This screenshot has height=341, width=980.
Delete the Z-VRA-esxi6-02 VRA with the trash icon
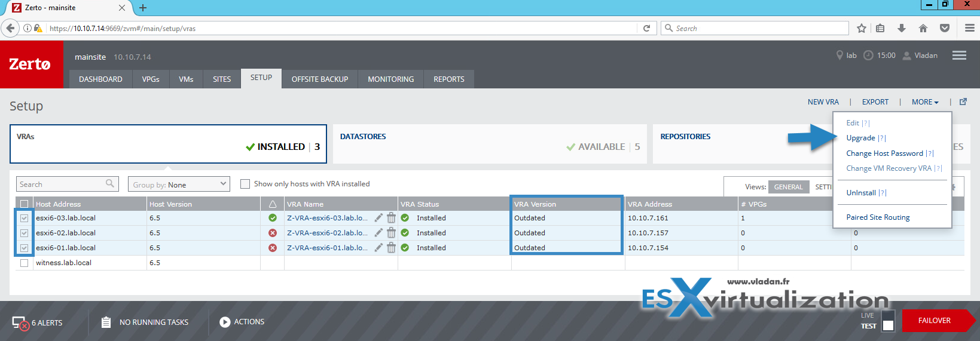(391, 232)
